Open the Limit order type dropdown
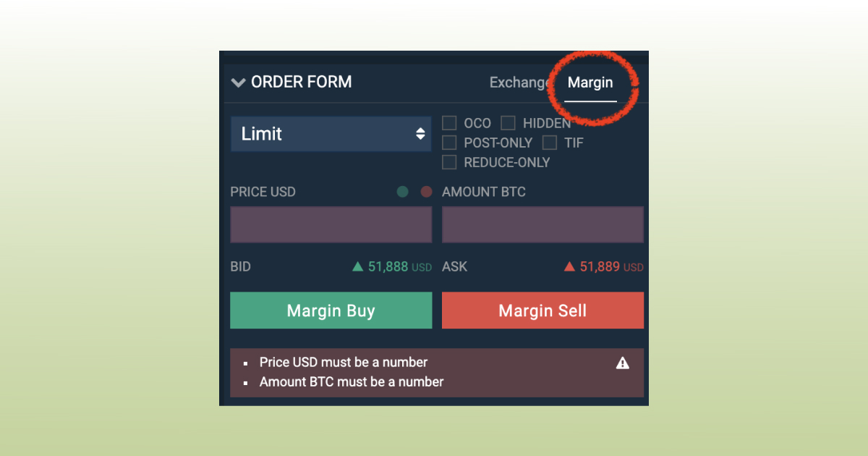 [x=331, y=133]
